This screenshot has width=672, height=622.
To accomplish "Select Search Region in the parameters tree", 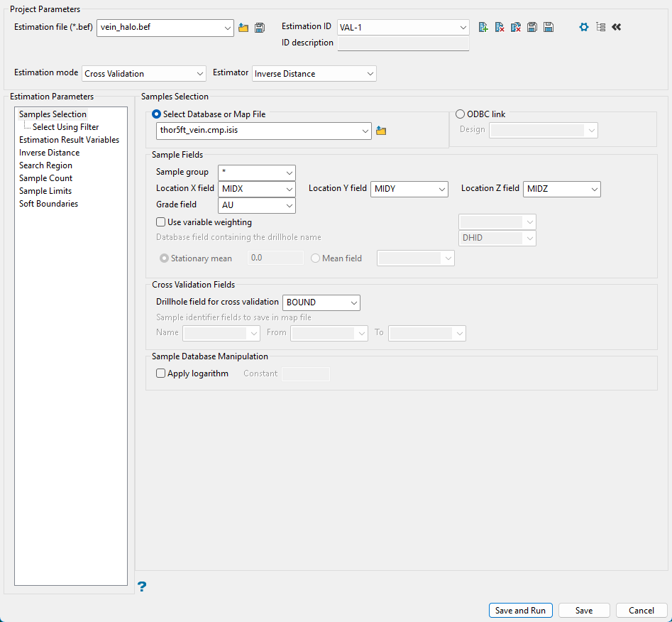I will point(45,165).
